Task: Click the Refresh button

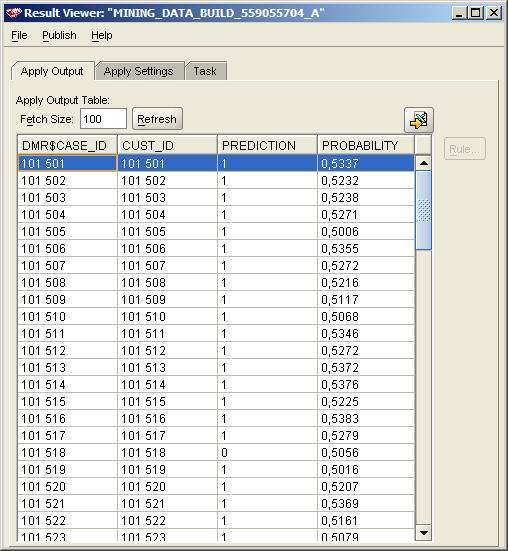Action: click(x=157, y=119)
